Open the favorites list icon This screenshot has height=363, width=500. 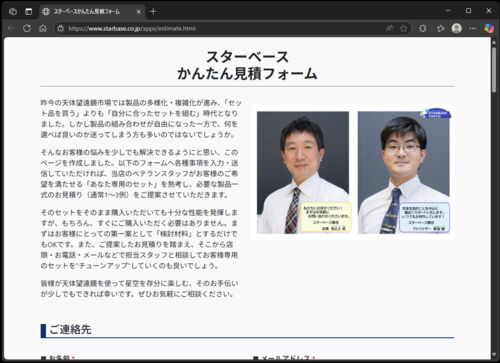441,28
